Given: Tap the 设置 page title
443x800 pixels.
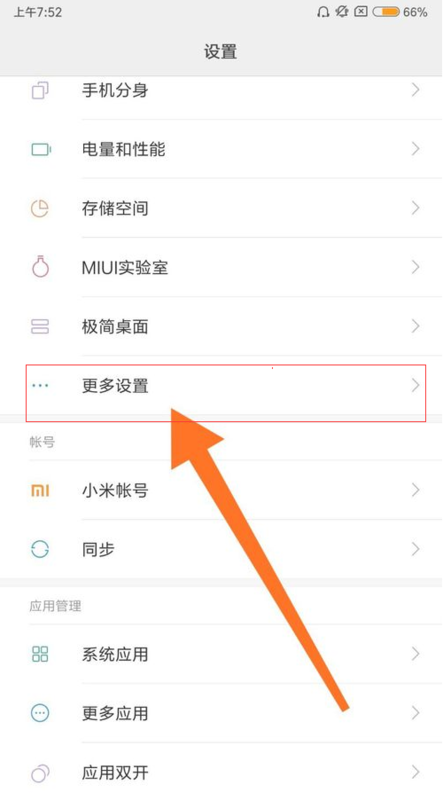Looking at the screenshot, I should (x=220, y=52).
